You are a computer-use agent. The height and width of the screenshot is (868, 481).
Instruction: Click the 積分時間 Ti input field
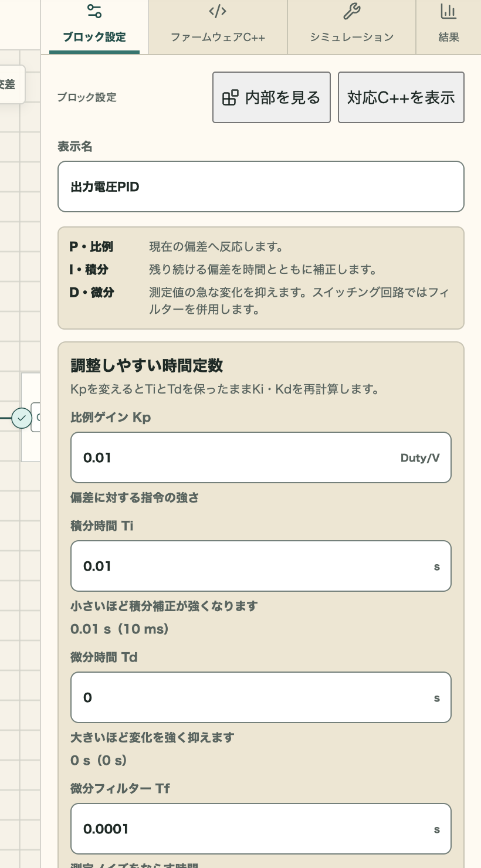[261, 566]
